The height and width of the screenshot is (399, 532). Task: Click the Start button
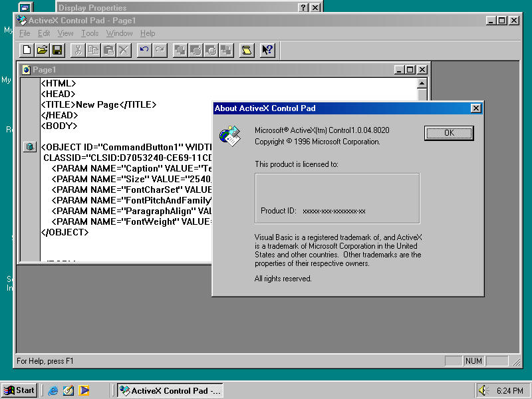(19, 390)
